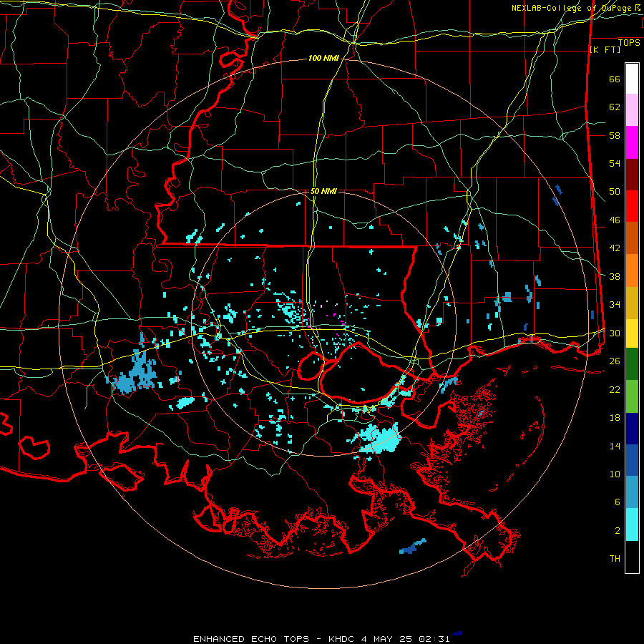
Task: Click the legend value "42"
Action: (x=615, y=248)
